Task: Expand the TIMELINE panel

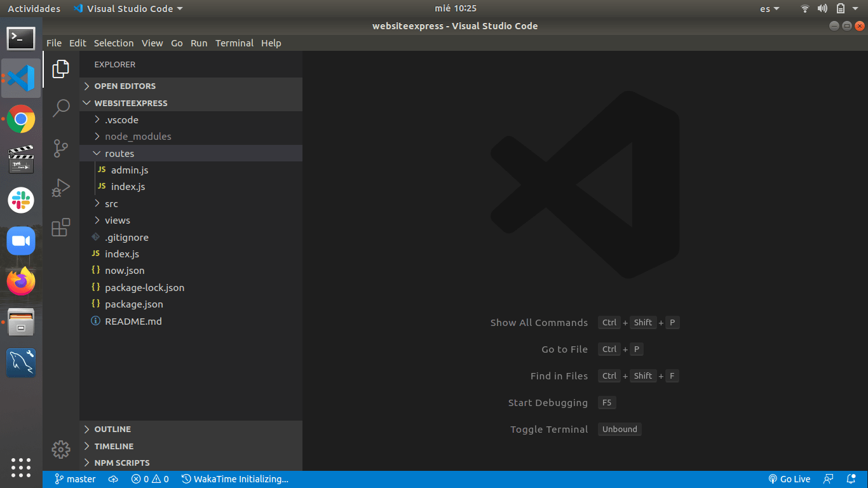Action: 114,446
